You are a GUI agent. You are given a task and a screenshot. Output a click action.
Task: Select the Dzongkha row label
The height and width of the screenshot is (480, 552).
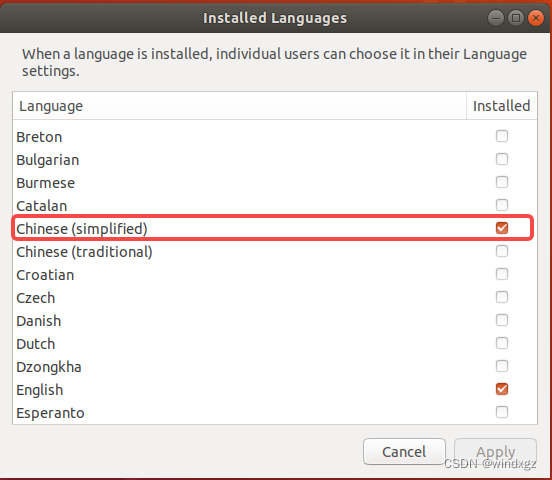pyautogui.click(x=49, y=367)
